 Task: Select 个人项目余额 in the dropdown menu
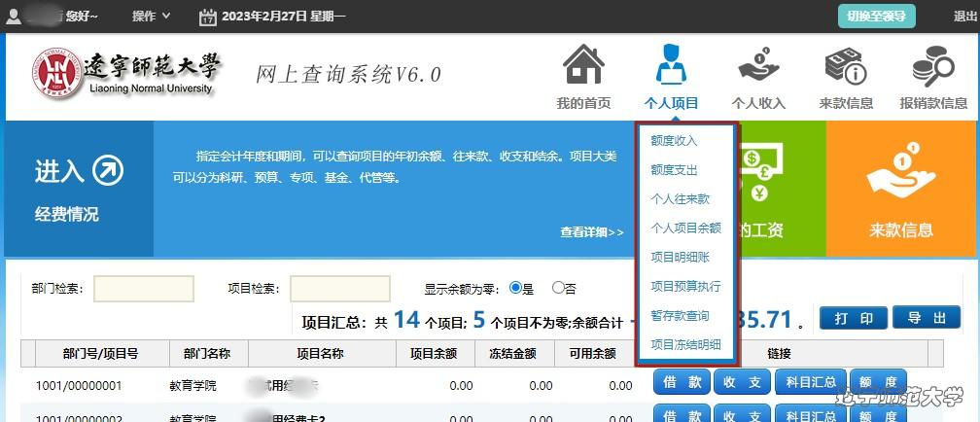pyautogui.click(x=685, y=229)
